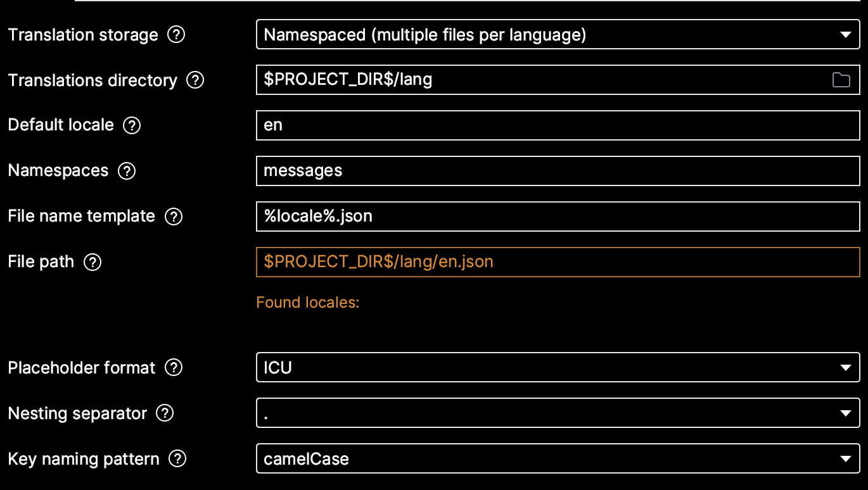Click the File name template input field
The image size is (868, 490).
tap(507, 216)
